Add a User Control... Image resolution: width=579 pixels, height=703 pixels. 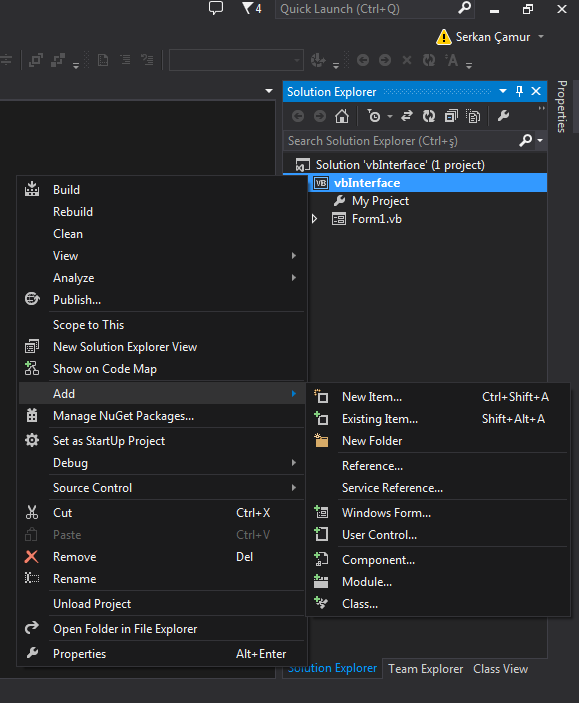click(x=438, y=534)
